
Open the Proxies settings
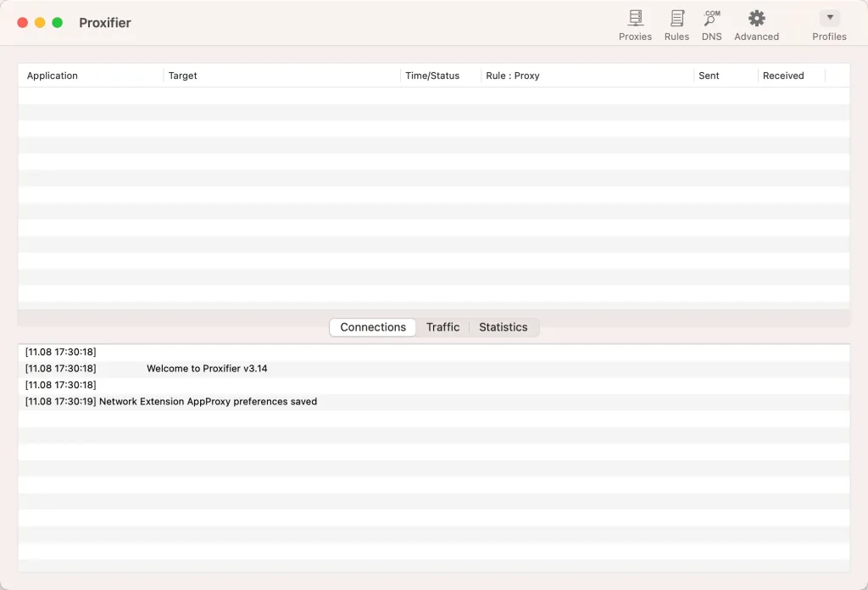[635, 25]
